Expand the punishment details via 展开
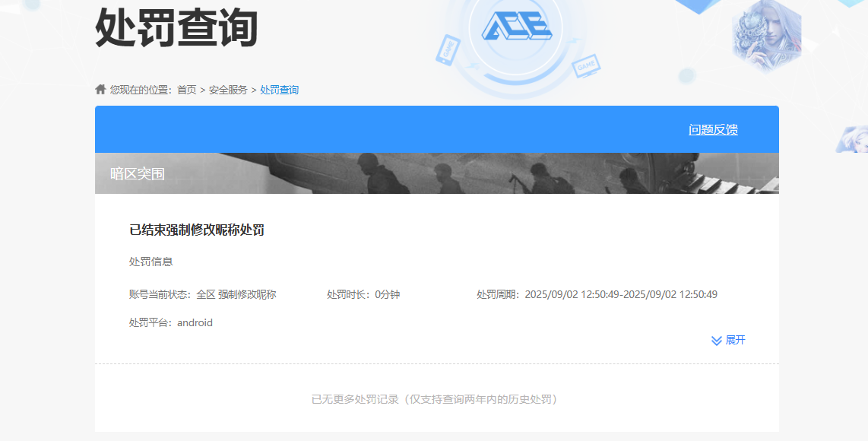This screenshot has width=868, height=441. point(736,341)
